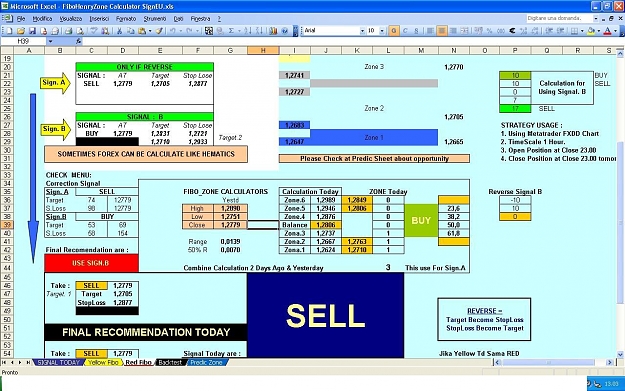Screen dimensions: 625x391
Task: Switch to Backtest sheet tab
Action: pos(170,362)
